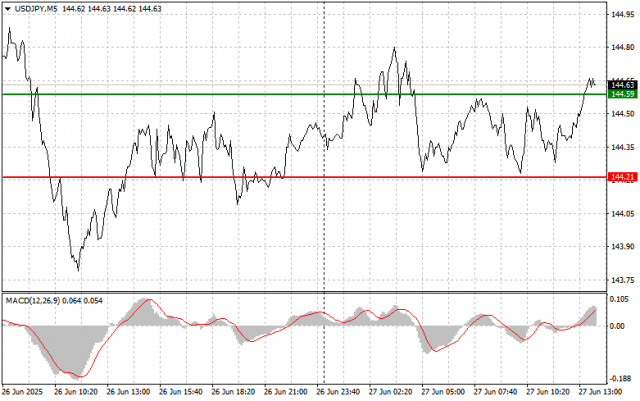The width and height of the screenshot is (640, 401).
Task: Select the 26 Jun 10:20 time label
Action: [76, 392]
